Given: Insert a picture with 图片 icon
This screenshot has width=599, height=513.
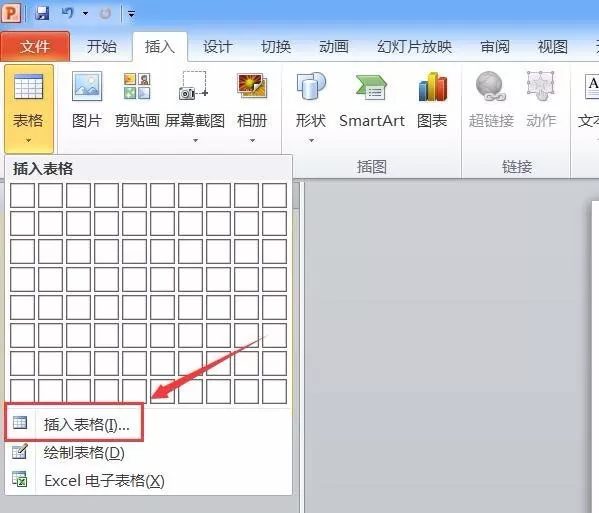Looking at the screenshot, I should click(87, 86).
